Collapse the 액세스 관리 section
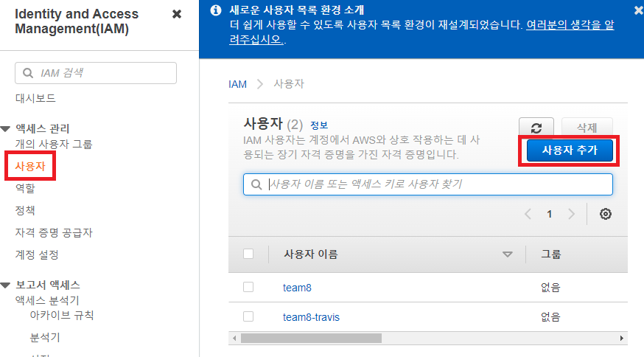Image resolution: width=644 pixels, height=357 pixels. [x=5, y=129]
